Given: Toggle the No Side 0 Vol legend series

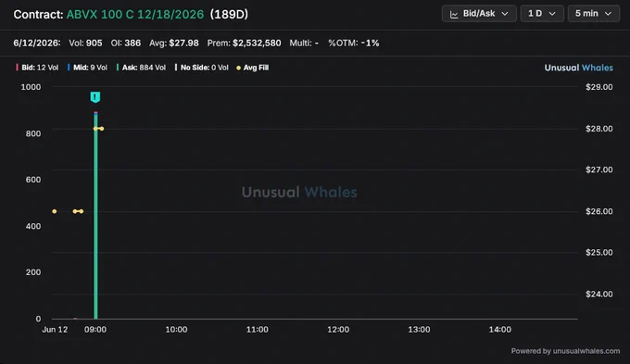Looking at the screenshot, I should coord(201,68).
